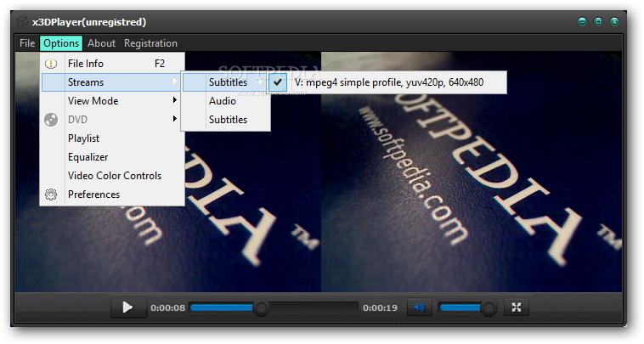Screen dimensions: 644x344
Task: Expand the Streams submenu arrow
Action: tap(175, 82)
